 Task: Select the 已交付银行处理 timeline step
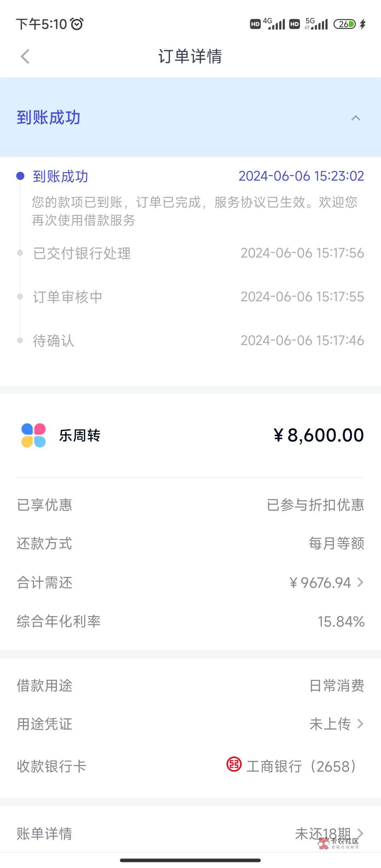(x=82, y=253)
